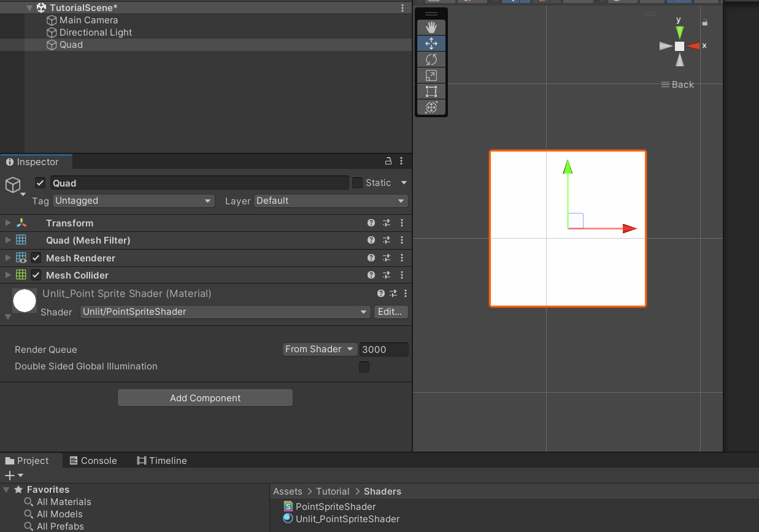The width and height of the screenshot is (759, 532).
Task: Open the Tag dropdown showing Untagged
Action: [133, 201]
